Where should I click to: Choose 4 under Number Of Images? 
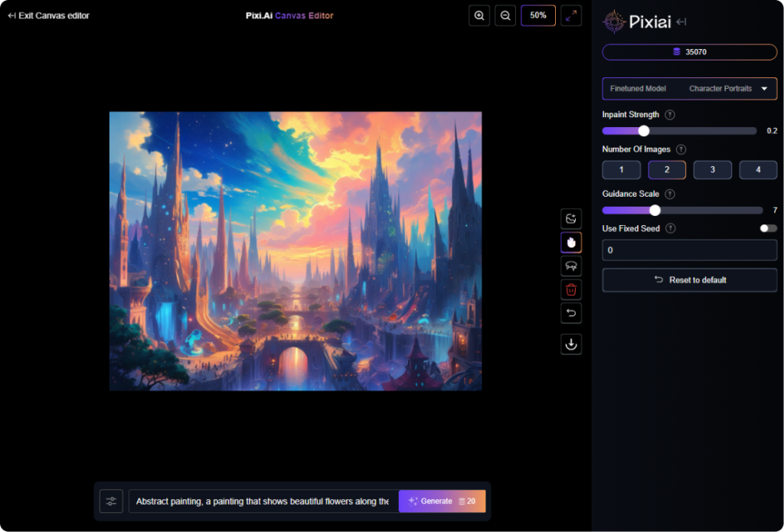[758, 169]
